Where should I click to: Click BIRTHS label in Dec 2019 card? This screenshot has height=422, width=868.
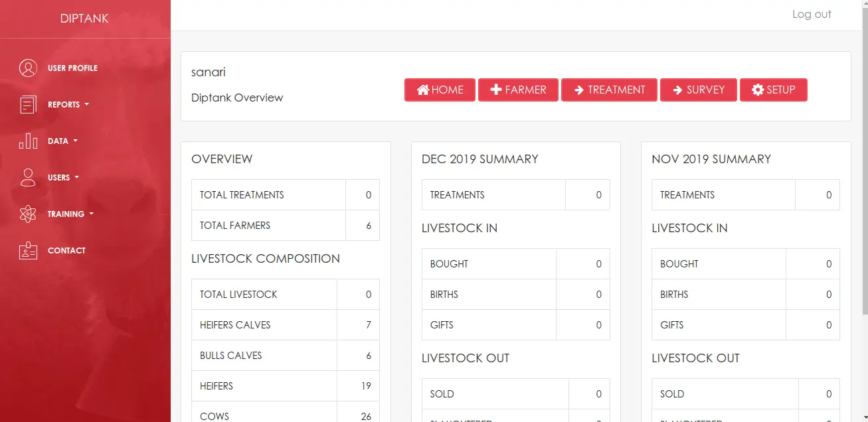[444, 295]
